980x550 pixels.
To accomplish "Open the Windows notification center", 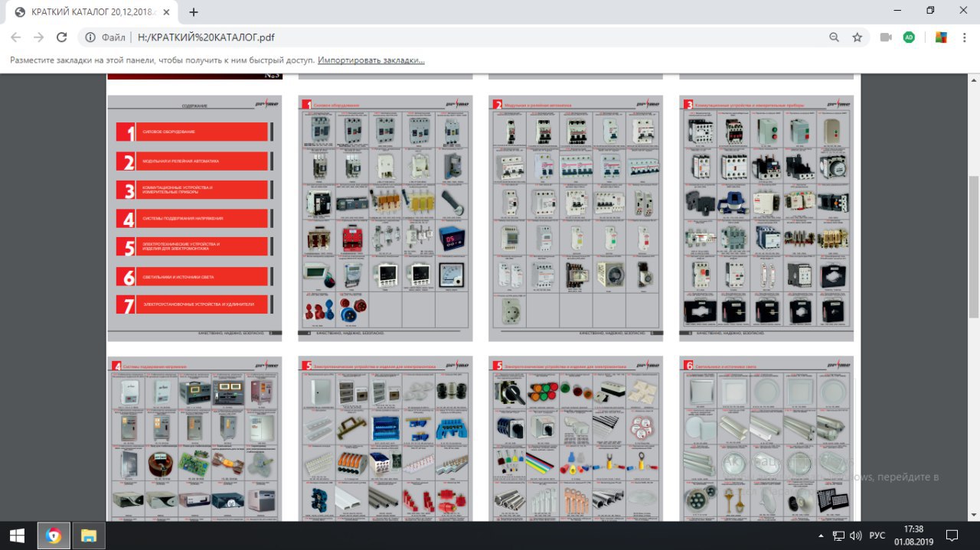I will click(x=952, y=535).
